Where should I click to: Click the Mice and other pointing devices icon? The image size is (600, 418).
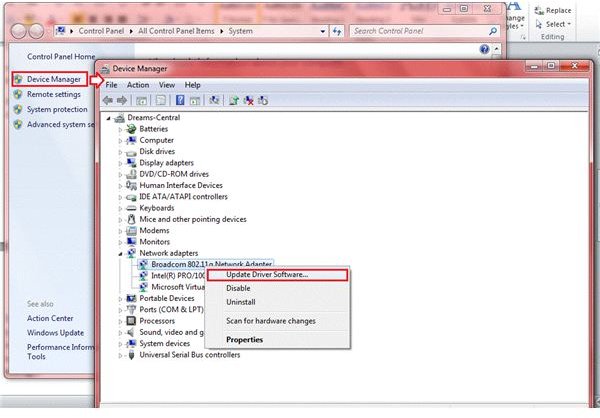[131, 219]
